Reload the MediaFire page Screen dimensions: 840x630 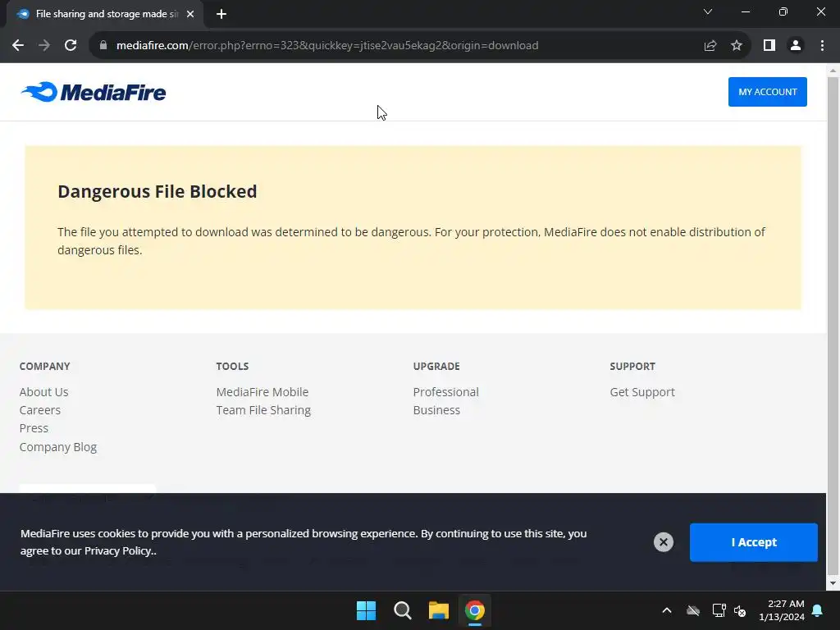pyautogui.click(x=71, y=46)
